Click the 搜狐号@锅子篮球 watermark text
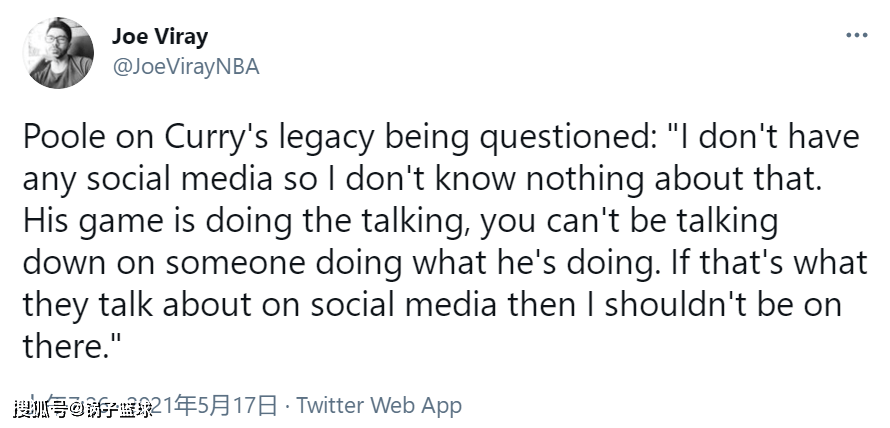The image size is (890, 428). 83,408
